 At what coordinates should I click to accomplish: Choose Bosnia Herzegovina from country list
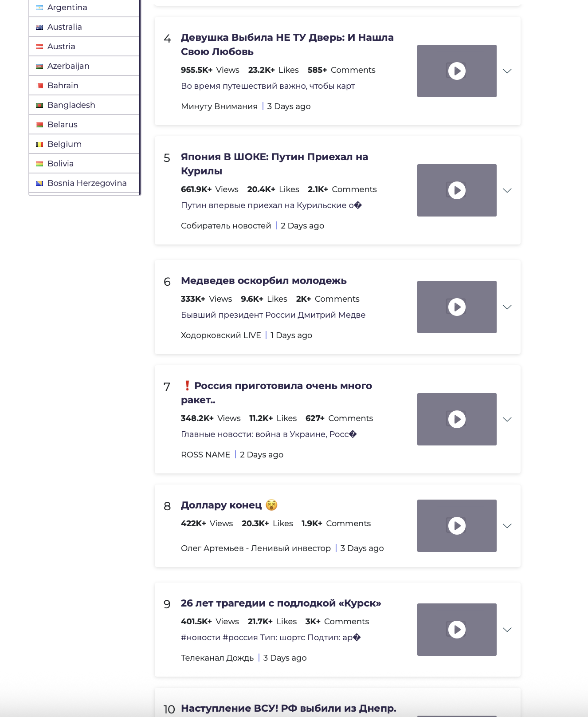tap(84, 183)
